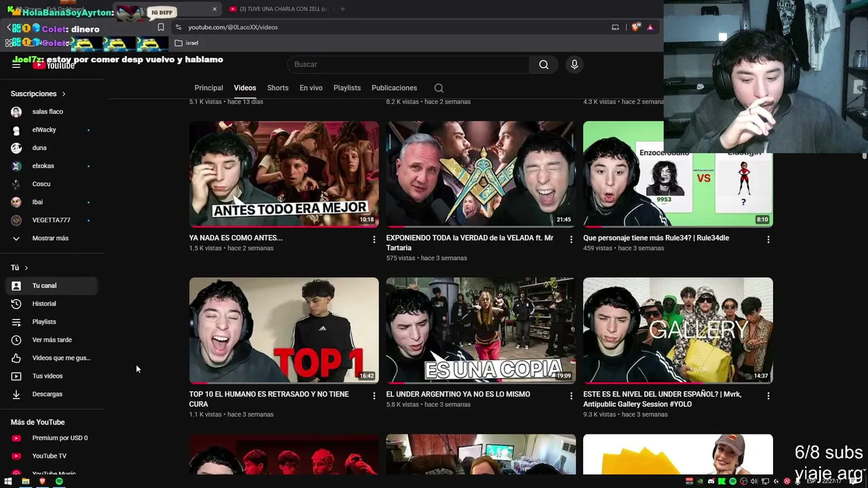868x488 pixels.
Task: Open the israel bookmarks folder
Action: pyautogui.click(x=186, y=43)
